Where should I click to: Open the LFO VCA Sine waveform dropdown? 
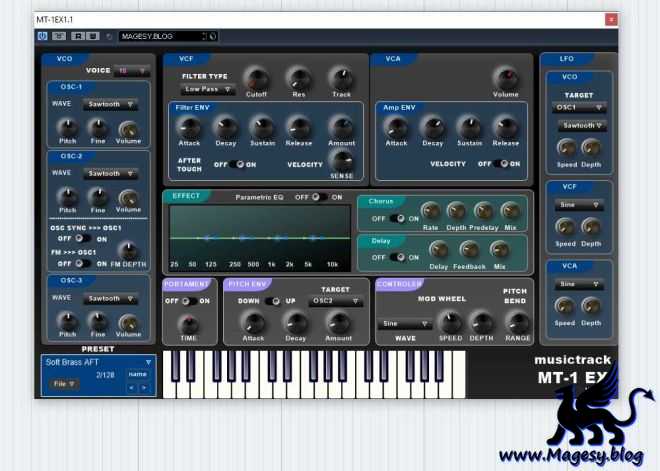coord(579,284)
